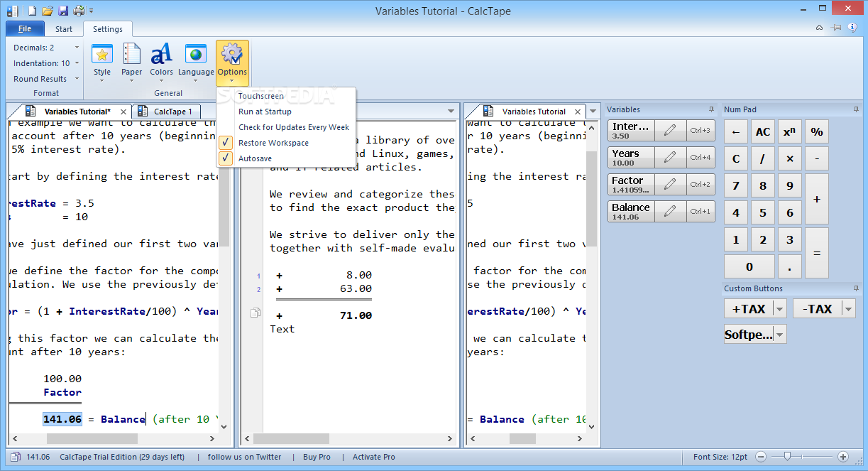868x471 pixels.
Task: Select the right pane Variables Tutorial tab
Action: point(525,112)
